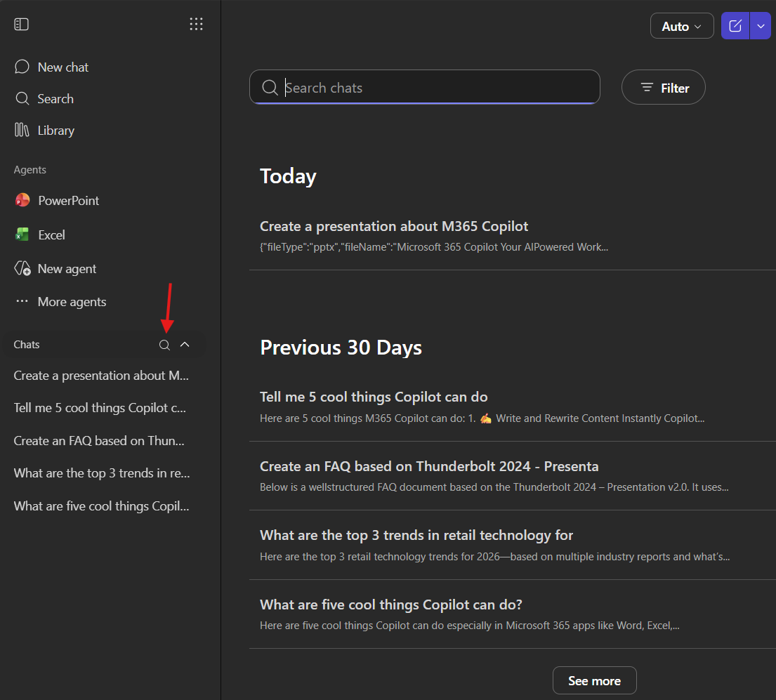The height and width of the screenshot is (700, 776).
Task: Open sidebar chat 'Create an FAQ based on Thun...'
Action: [99, 440]
